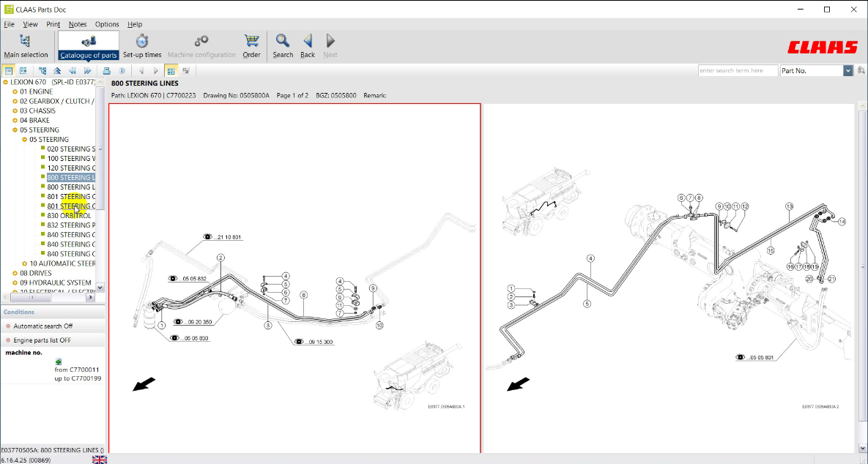The image size is (868, 464).
Task: Click the grey enlarge-view icon in small toolbar
Action: point(186,71)
